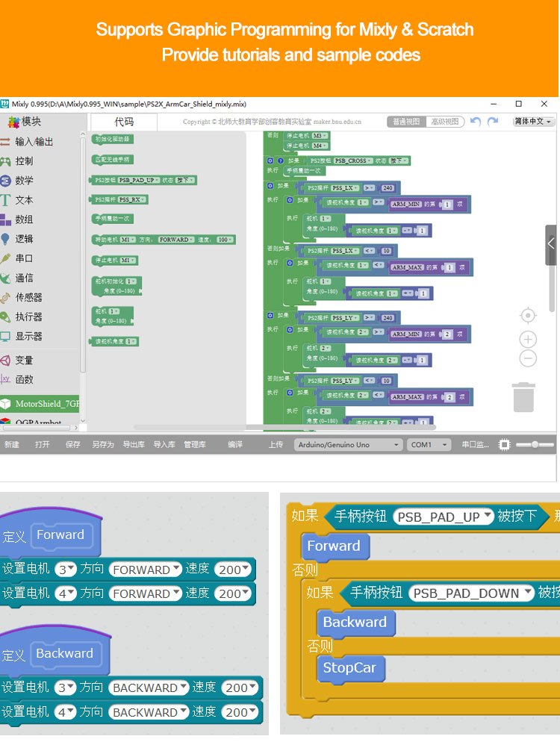Screen dimensions: 560x745
Task: Adjust the slider in the bottom toolbar
Action: 535,445
